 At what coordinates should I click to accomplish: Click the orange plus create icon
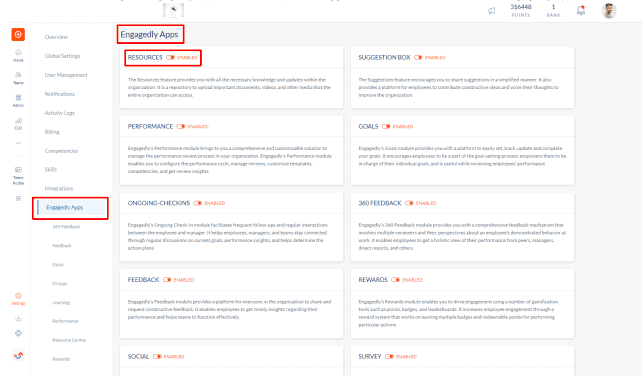pyautogui.click(x=18, y=35)
